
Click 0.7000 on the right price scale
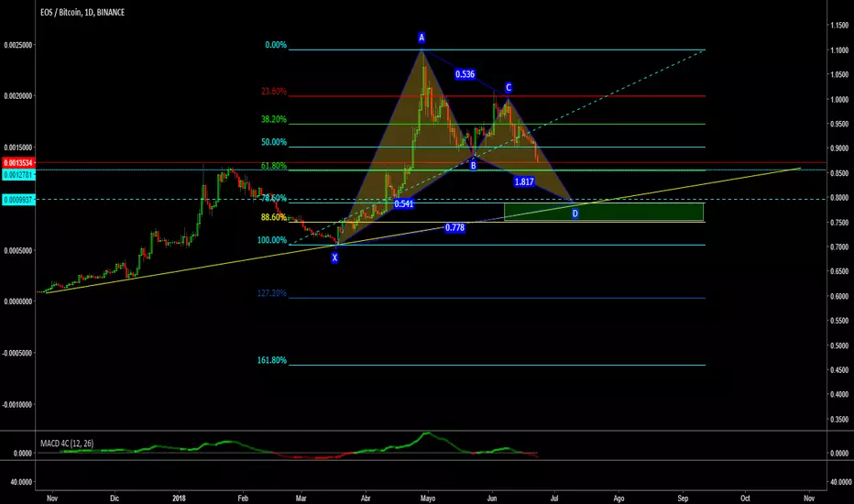(x=839, y=247)
